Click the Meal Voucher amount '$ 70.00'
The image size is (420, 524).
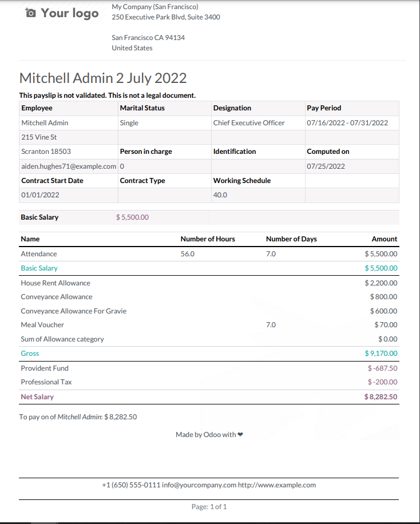(386, 325)
